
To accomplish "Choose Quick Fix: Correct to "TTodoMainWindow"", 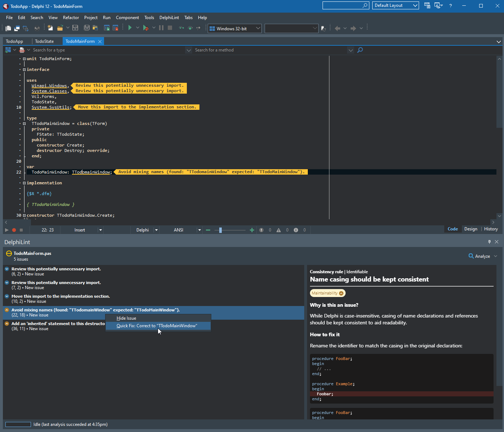I will coord(158,326).
